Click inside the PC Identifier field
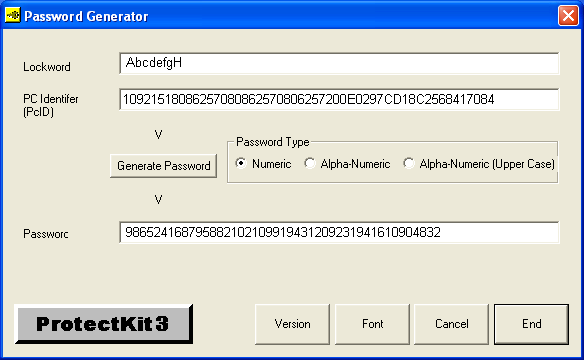This screenshot has height=360, width=584. click(339, 99)
